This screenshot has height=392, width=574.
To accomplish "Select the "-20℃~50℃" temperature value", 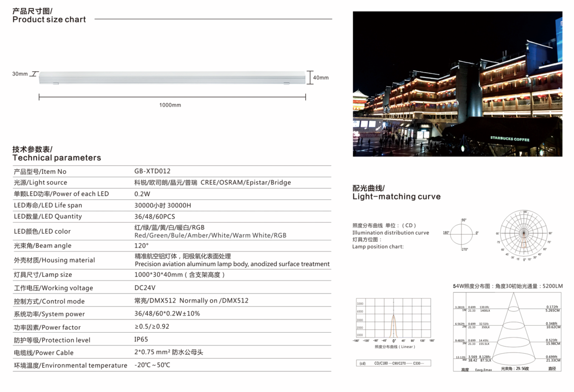I will click(x=153, y=365).
